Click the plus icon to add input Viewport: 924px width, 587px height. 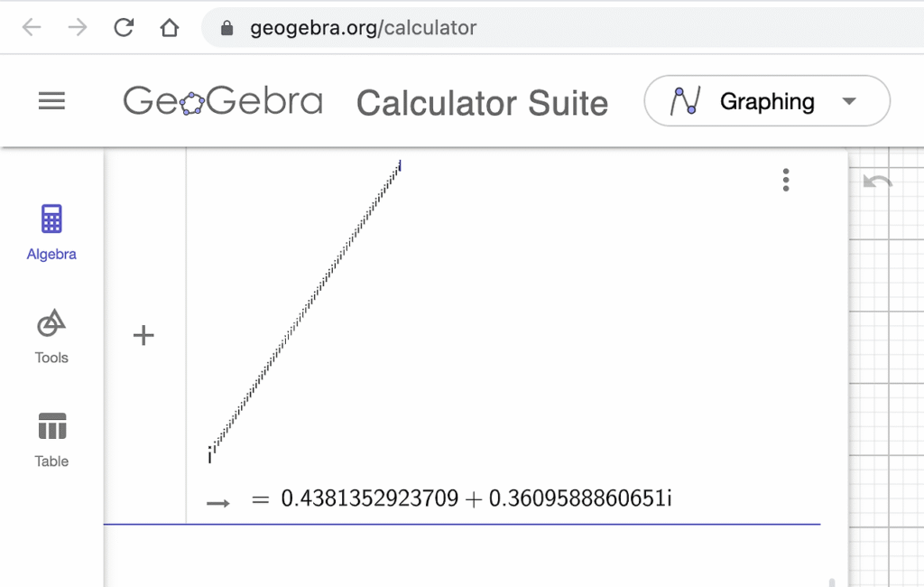(143, 336)
